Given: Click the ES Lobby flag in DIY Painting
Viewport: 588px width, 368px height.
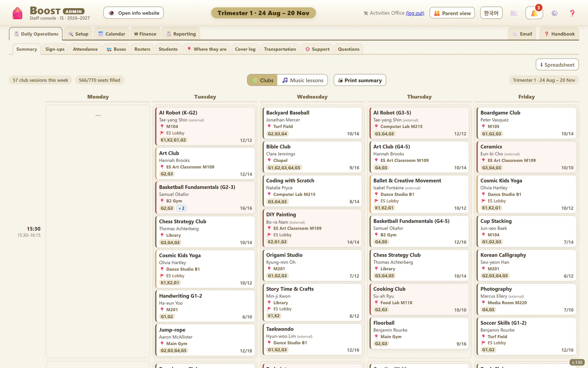Looking at the screenshot, I should (x=269, y=235).
